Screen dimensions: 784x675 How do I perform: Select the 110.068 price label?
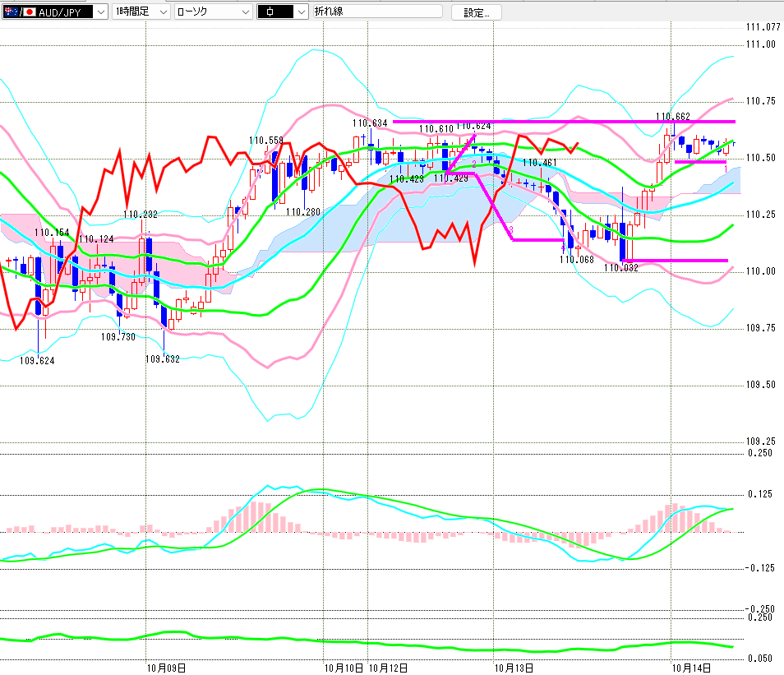577,260
